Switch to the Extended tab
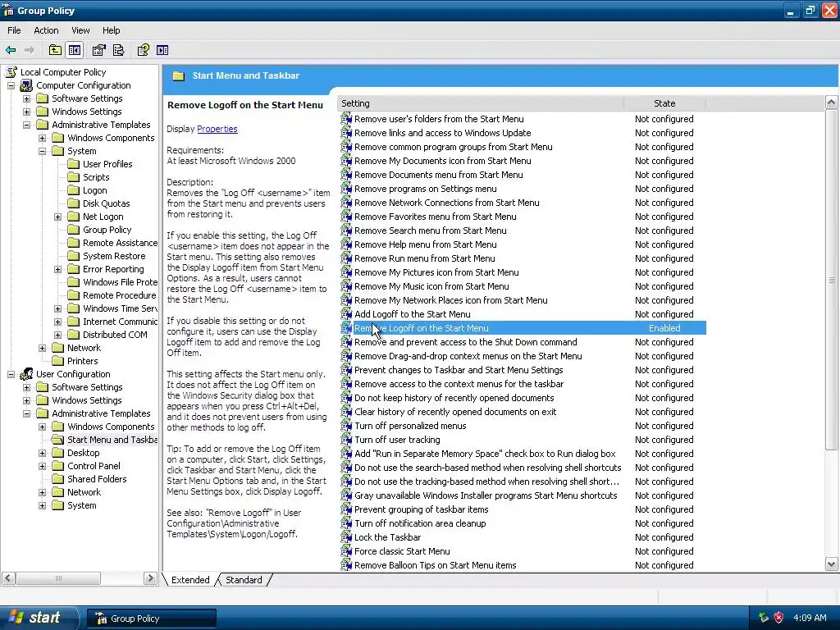This screenshot has height=630, width=840. (x=190, y=580)
